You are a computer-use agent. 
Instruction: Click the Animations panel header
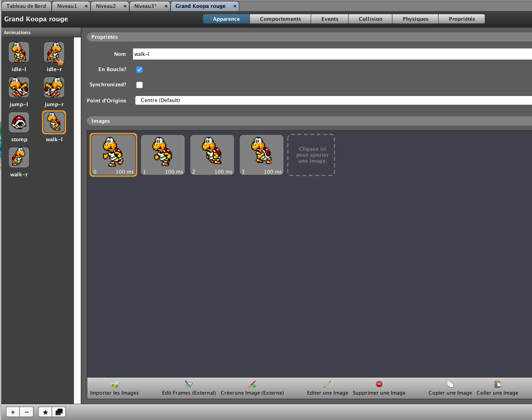(41, 33)
